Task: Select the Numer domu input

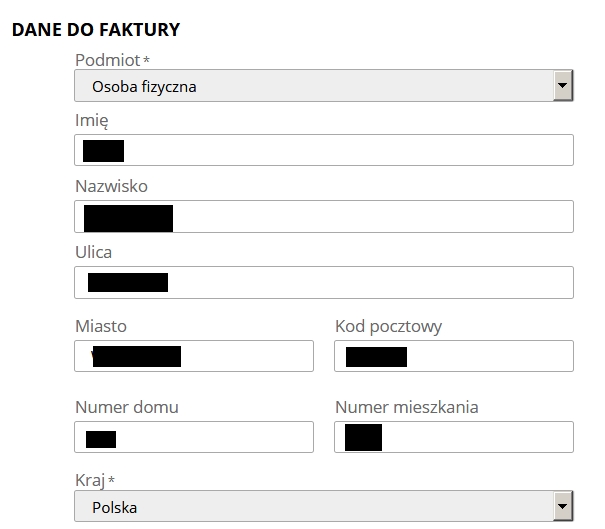Action: (194, 437)
